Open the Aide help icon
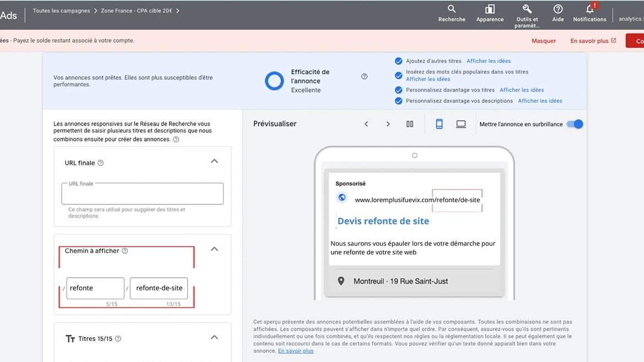The image size is (644, 362). click(558, 9)
